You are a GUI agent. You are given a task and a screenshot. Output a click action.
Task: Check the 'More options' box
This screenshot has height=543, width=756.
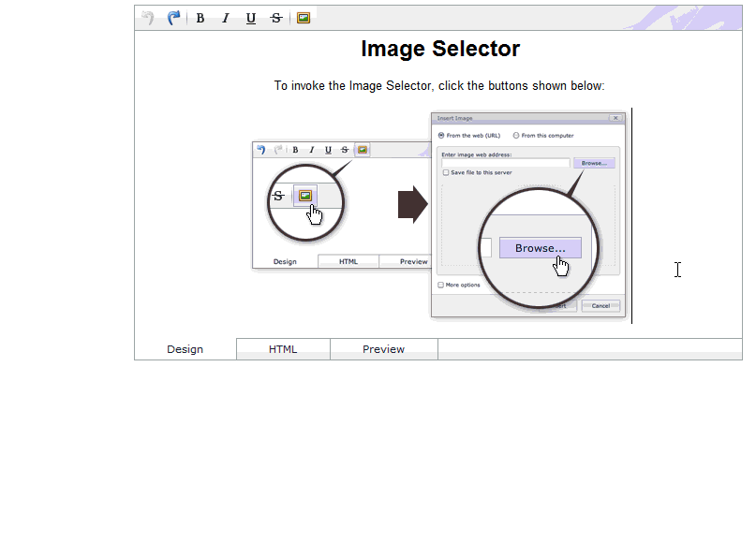pyautogui.click(x=439, y=285)
